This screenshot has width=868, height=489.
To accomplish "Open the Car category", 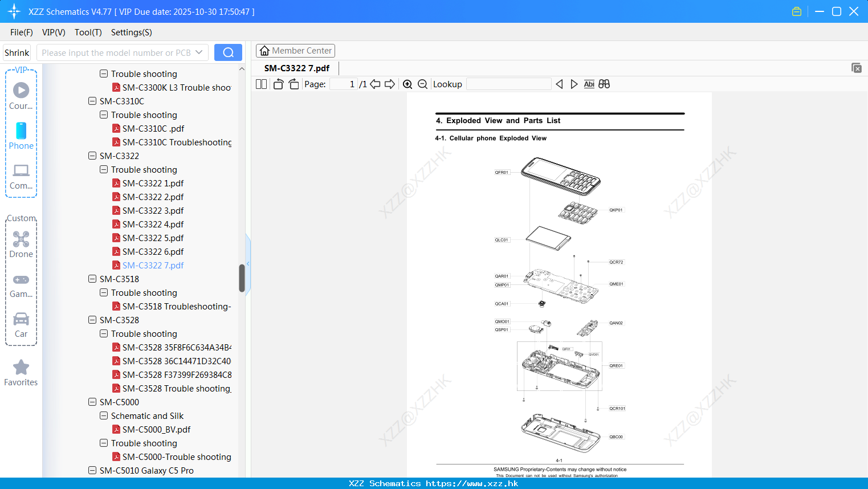I will click(x=21, y=324).
